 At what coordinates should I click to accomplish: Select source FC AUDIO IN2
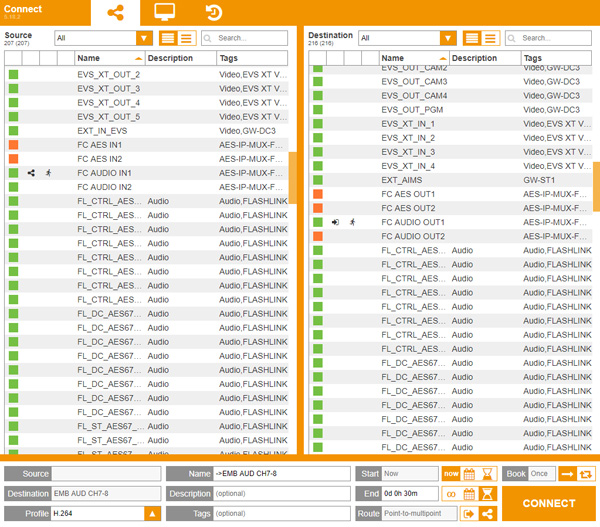147,187
